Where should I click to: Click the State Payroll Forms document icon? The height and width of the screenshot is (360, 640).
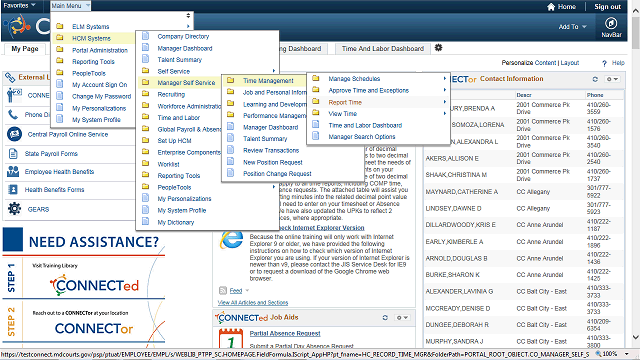[x=13, y=153]
